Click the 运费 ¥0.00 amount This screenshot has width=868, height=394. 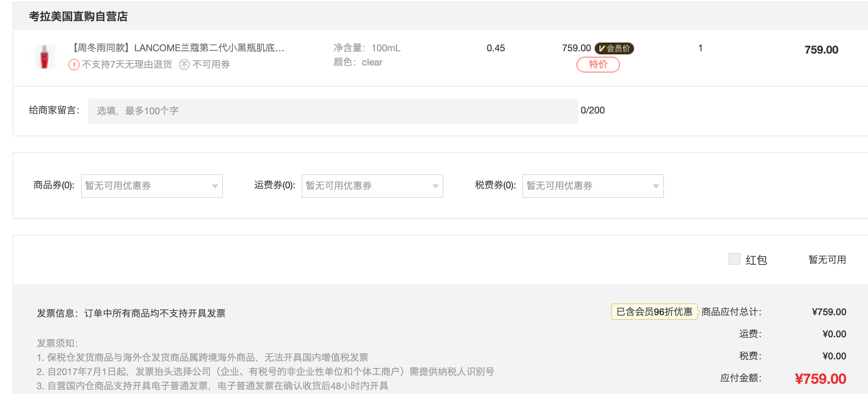[835, 334]
